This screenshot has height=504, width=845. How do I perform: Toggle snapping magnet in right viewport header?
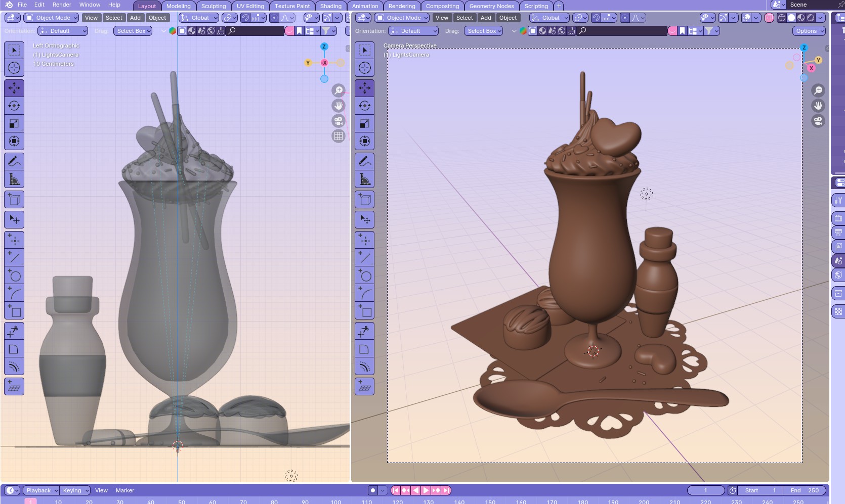tap(596, 18)
